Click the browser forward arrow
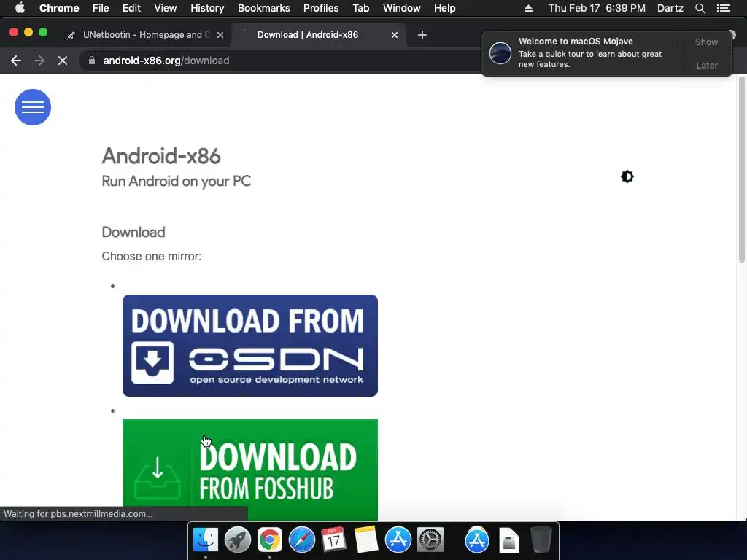The width and height of the screenshot is (747, 560). point(39,61)
